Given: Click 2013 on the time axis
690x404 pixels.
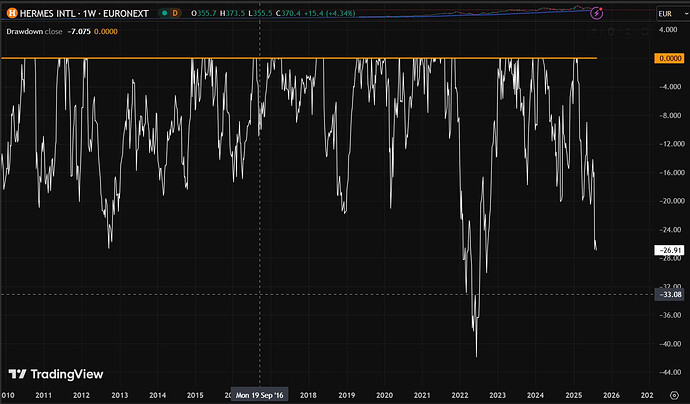Looking at the screenshot, I should [119, 395].
